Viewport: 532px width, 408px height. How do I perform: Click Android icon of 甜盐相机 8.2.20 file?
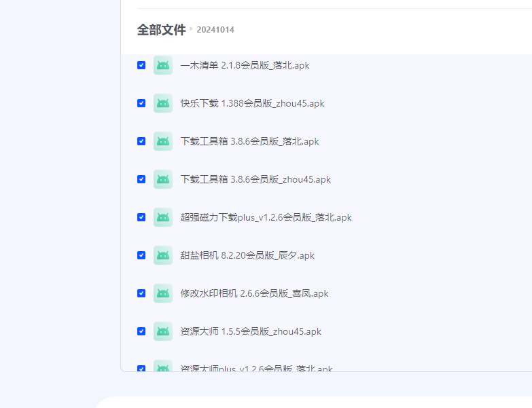163,255
